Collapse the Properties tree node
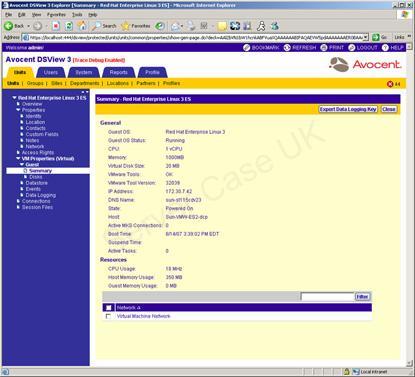Viewport: 415px width, 377px height. point(18,110)
